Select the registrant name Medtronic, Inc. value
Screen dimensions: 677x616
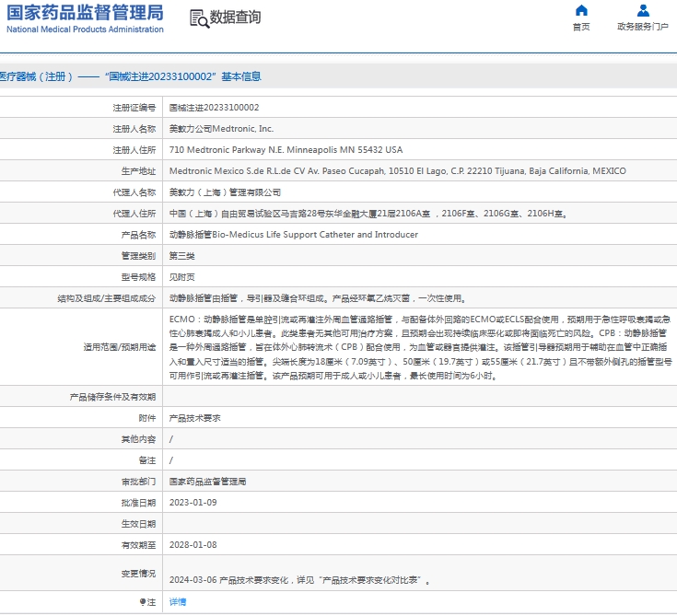[221, 129]
